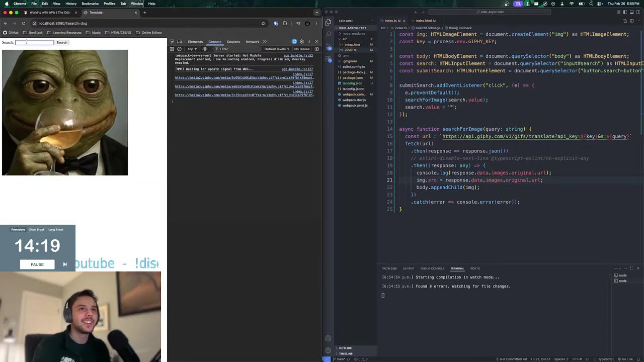This screenshot has height=362, width=644.
Task: Open Chrome tab search dropdown arrow
Action: tap(316, 13)
